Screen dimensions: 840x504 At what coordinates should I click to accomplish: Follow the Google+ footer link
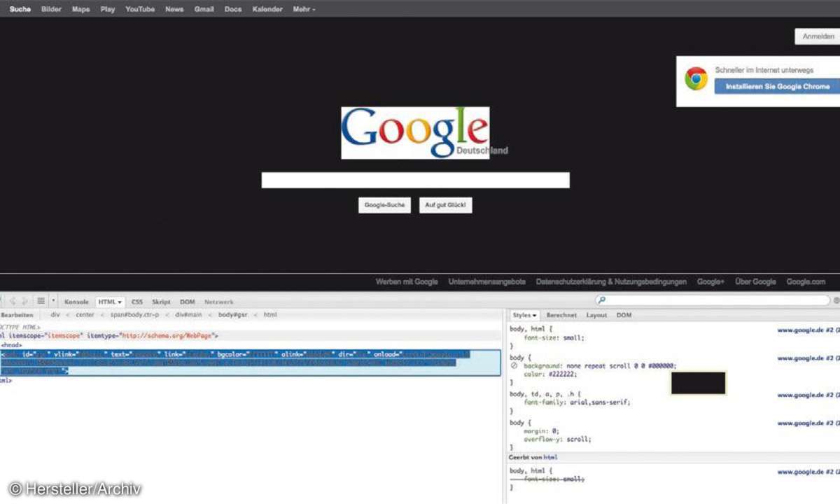(x=710, y=281)
